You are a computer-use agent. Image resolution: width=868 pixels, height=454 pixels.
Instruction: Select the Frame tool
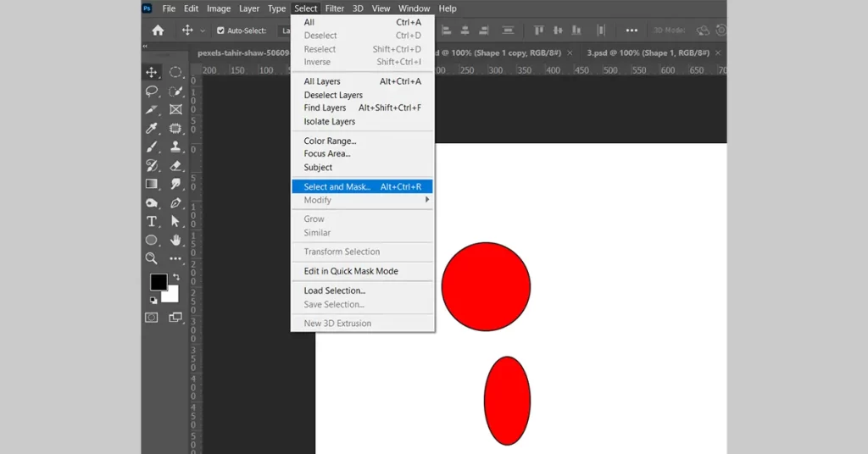click(175, 109)
